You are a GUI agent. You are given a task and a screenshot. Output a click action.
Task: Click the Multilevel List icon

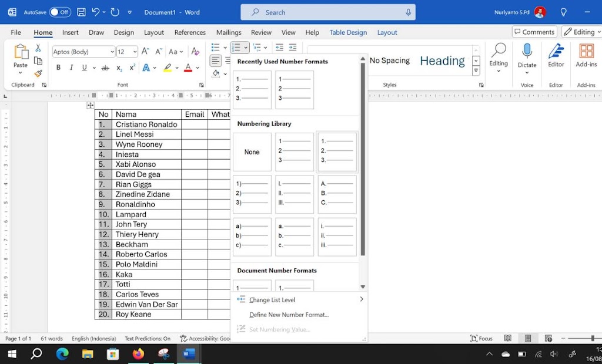(256, 47)
